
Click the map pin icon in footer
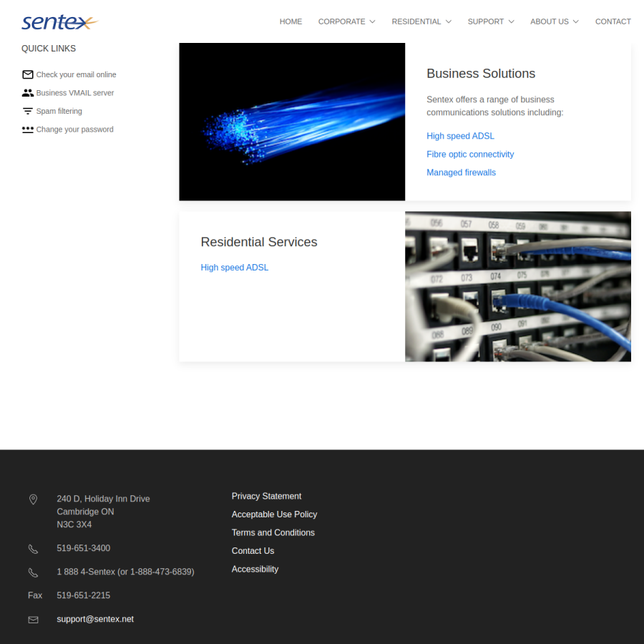coord(33,499)
